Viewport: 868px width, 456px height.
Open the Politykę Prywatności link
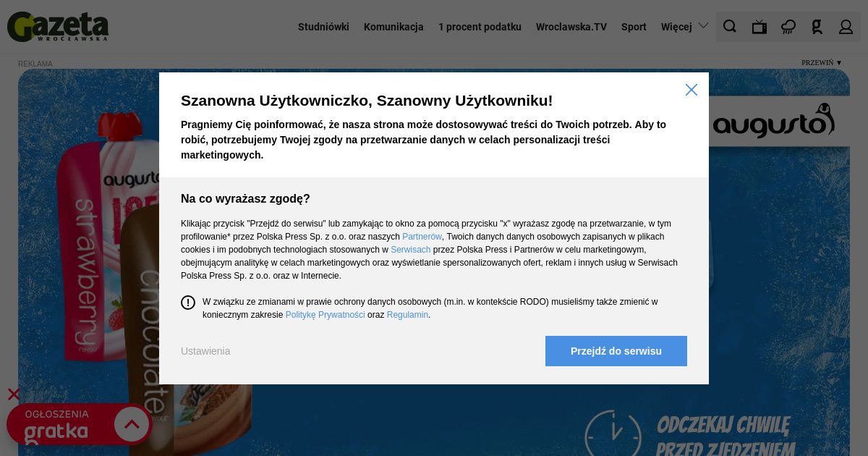325,315
